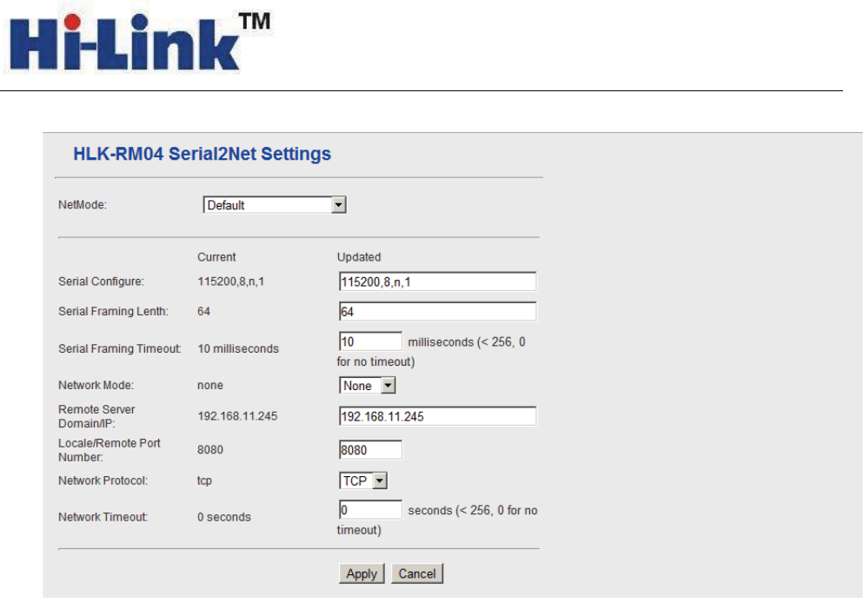Click current value 115200,8,n,1 text
863x616 pixels.
pyautogui.click(x=230, y=282)
